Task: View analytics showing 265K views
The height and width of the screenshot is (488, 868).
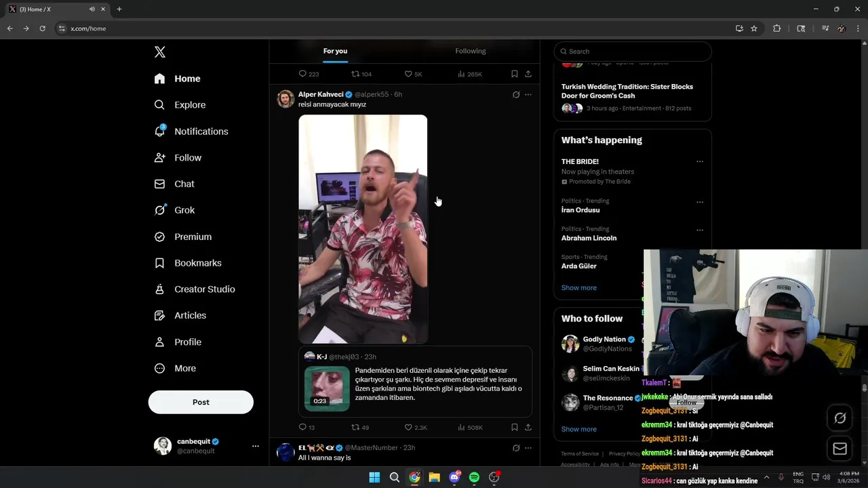Action: click(x=470, y=74)
